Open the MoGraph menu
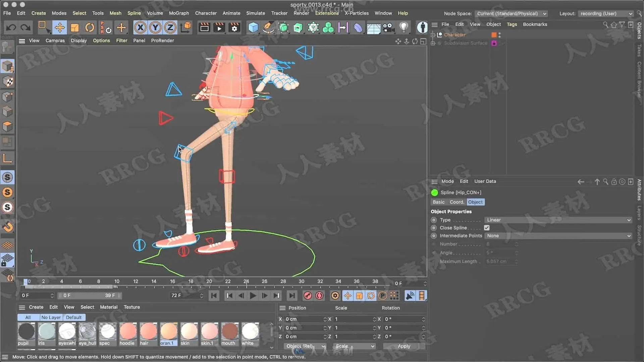The image size is (644, 362). [179, 13]
